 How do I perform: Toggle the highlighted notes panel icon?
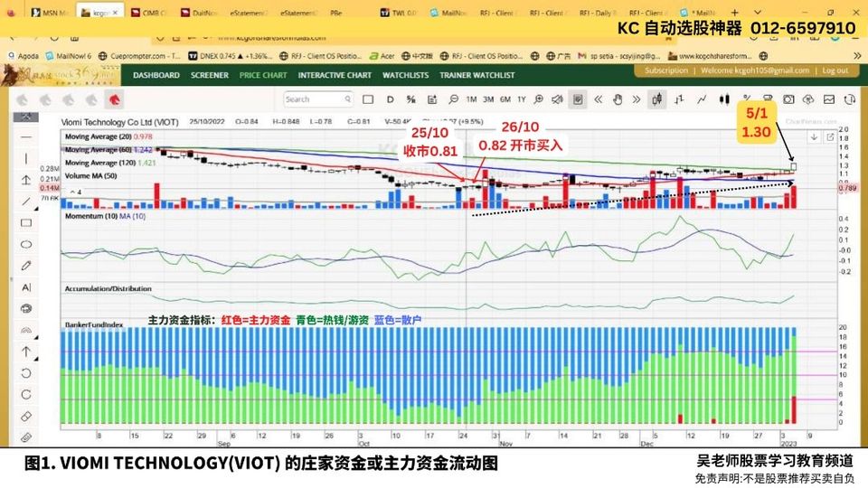pyautogui.click(x=578, y=99)
